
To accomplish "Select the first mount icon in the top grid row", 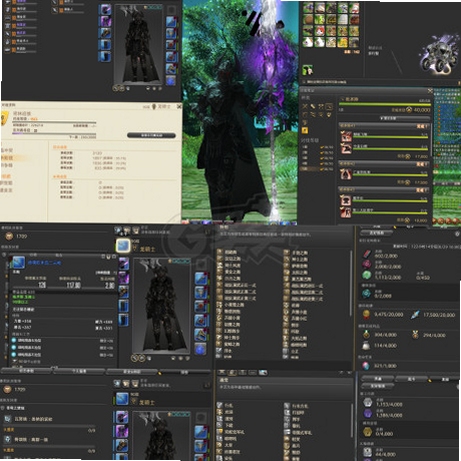I will 308,8.
